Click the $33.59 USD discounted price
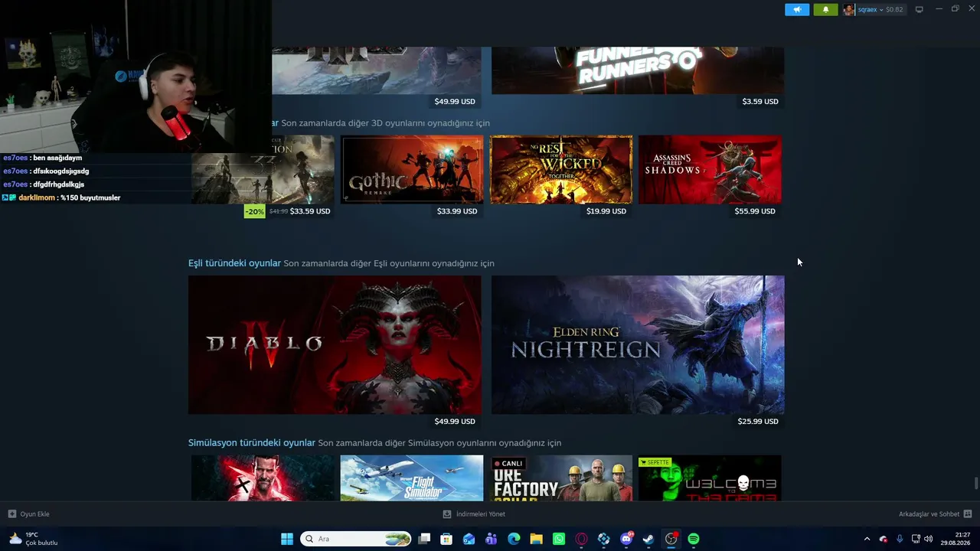This screenshot has height=551, width=980. 310,211
